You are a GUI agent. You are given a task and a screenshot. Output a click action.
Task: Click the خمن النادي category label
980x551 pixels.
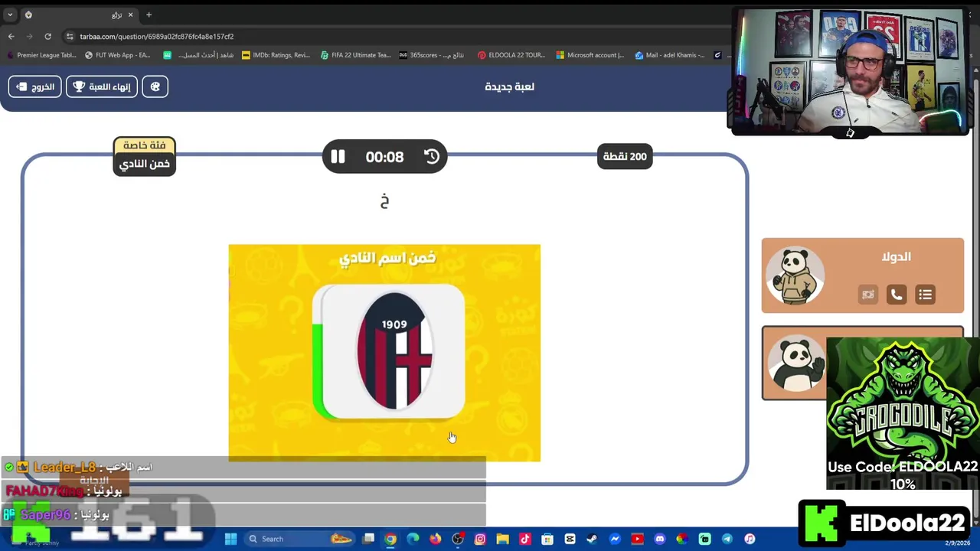pos(145,164)
